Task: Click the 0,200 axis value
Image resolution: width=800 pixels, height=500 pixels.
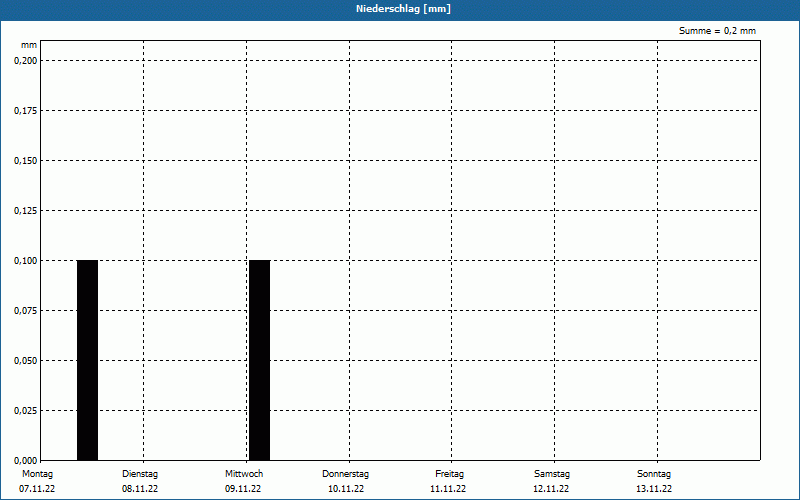Action: pyautogui.click(x=26, y=61)
